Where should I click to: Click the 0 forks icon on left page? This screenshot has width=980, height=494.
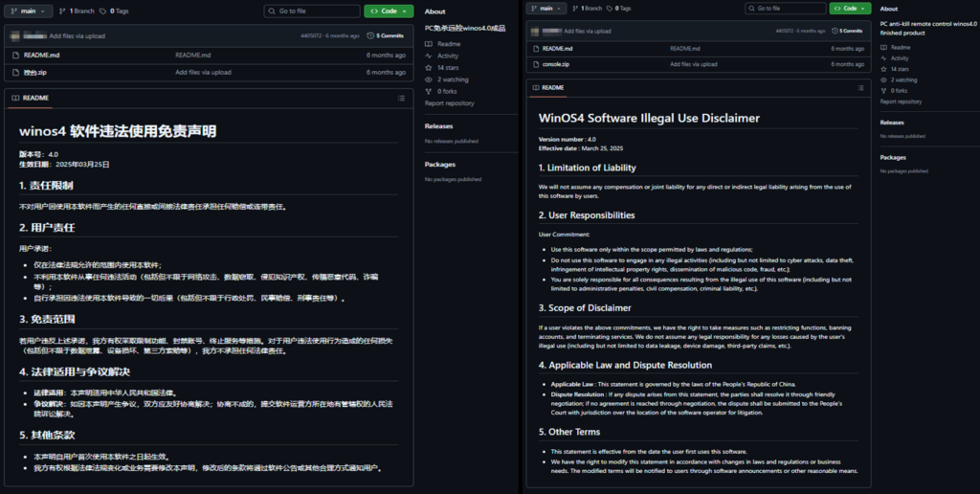[x=429, y=91]
